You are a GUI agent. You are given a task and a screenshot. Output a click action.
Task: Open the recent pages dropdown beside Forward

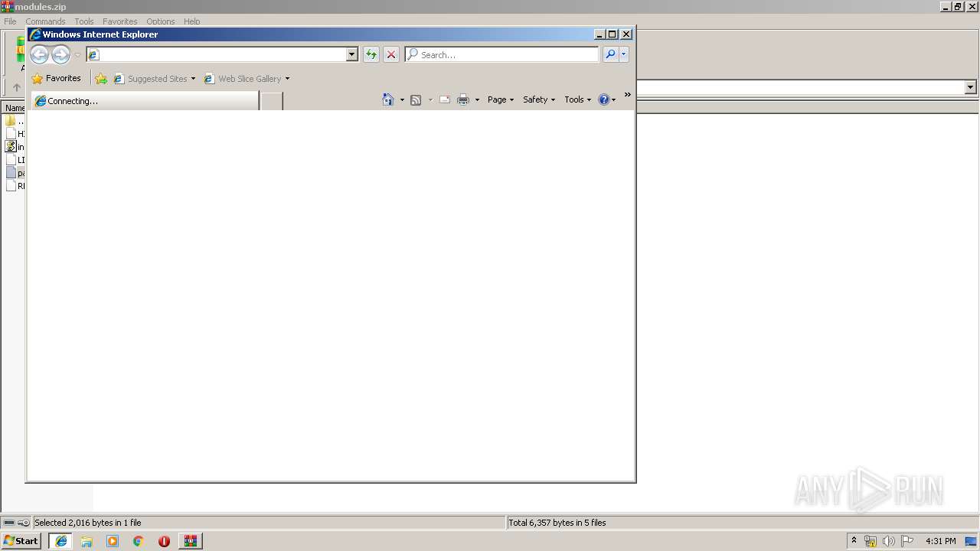click(x=77, y=55)
